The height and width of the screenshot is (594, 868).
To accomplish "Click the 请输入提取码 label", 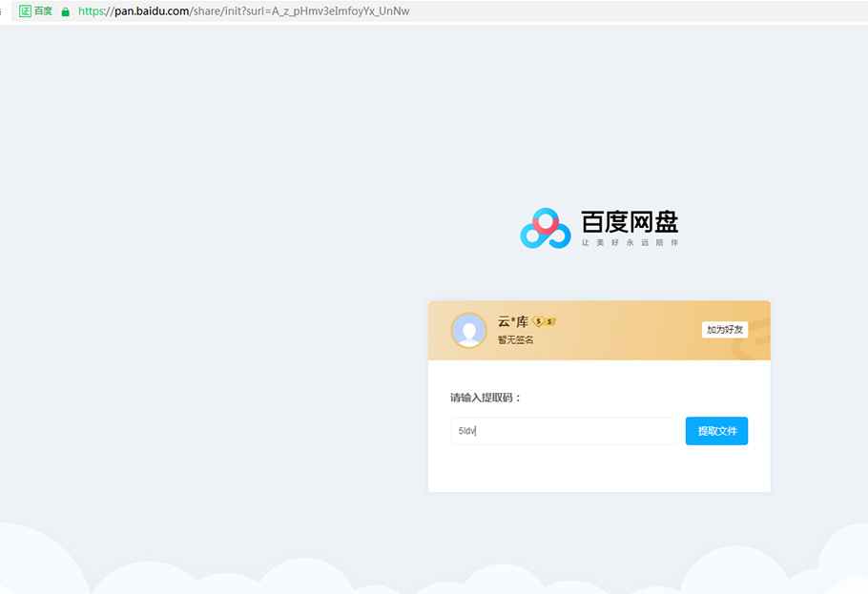I will coord(486,398).
